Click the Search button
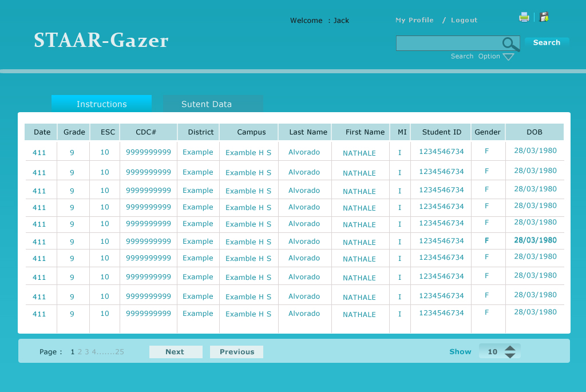This screenshot has width=586, height=392. pyautogui.click(x=547, y=42)
